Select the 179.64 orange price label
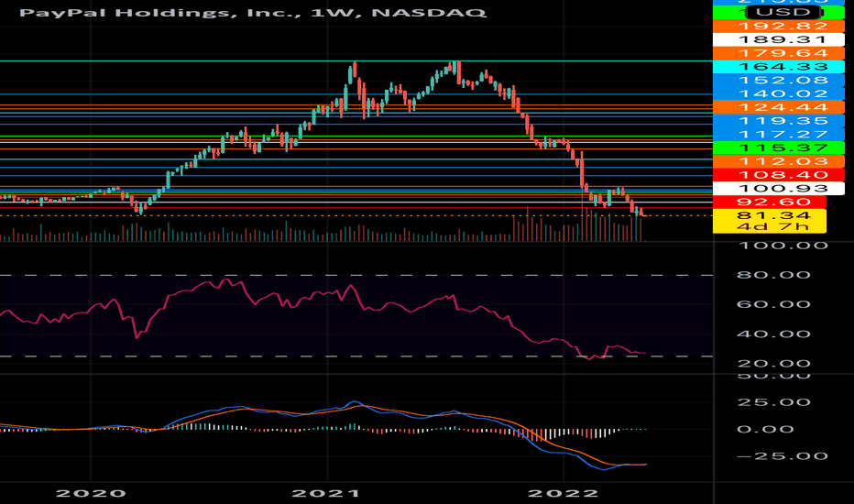Viewport: 854px width, 504px height. point(778,53)
